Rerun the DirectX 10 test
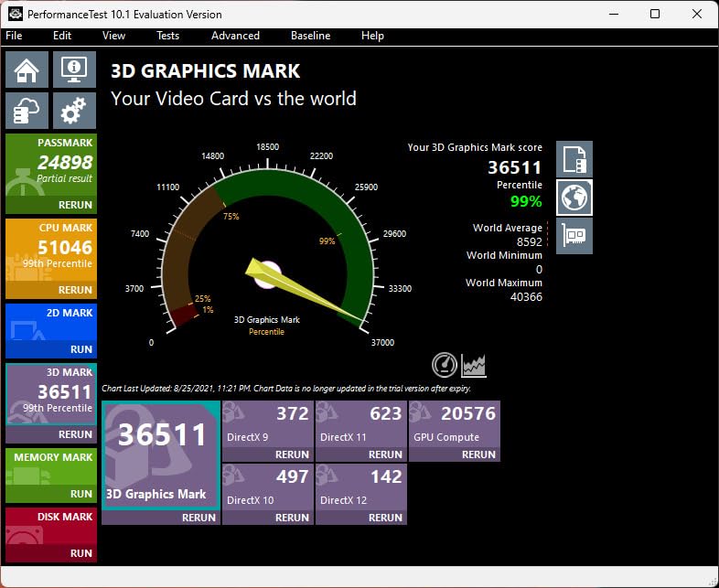 (268, 518)
